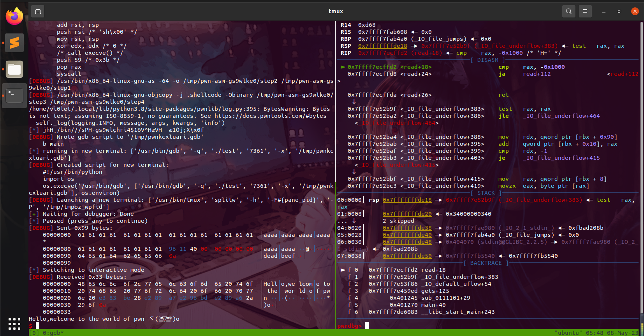This screenshot has width=644, height=336.
Task: Open a new terminal tab button
Action: (38, 11)
